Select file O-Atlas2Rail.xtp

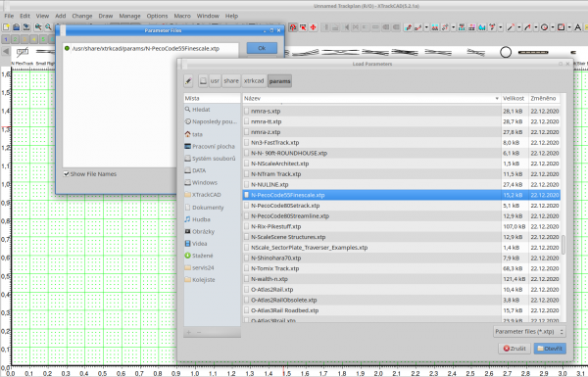point(401,289)
